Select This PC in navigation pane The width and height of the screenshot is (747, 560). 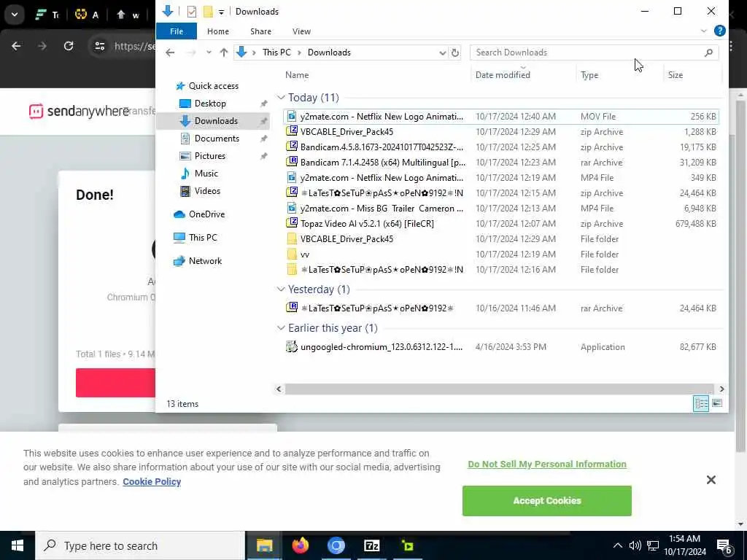pyautogui.click(x=203, y=238)
